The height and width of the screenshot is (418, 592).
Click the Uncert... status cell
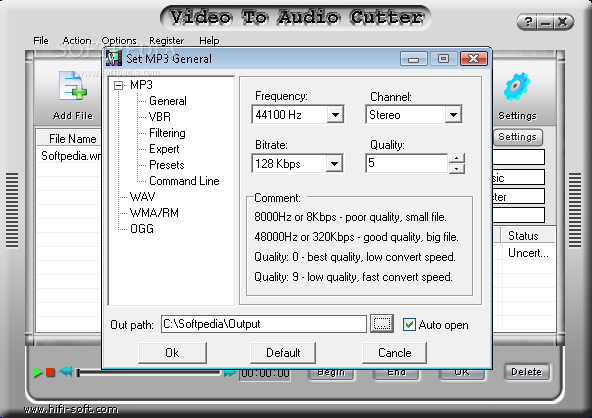click(528, 253)
